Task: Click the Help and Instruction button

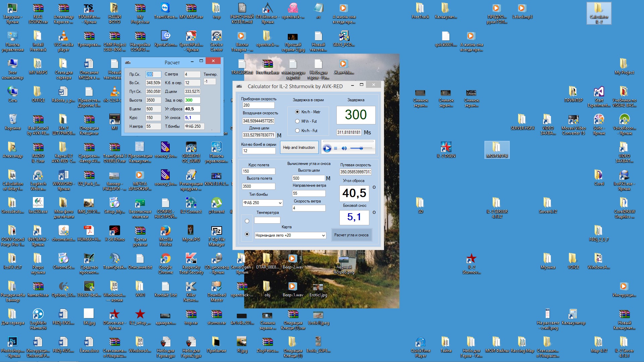Action: pos(299,147)
